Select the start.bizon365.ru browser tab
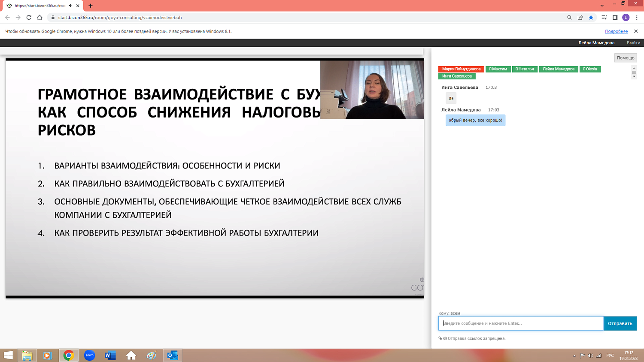Screen dimensions: 644x362 (x=39, y=6)
